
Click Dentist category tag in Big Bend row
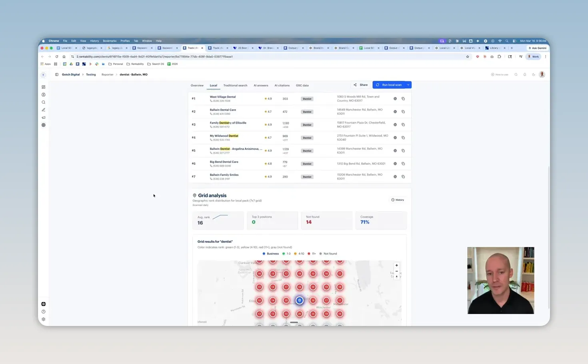(x=307, y=164)
